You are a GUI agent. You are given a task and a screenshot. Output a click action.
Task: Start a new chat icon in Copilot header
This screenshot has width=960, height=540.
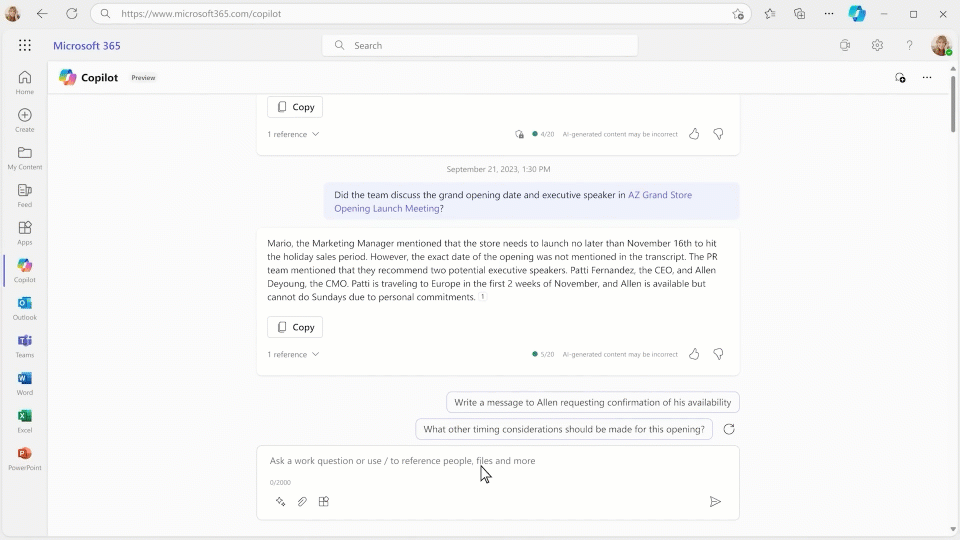900,78
